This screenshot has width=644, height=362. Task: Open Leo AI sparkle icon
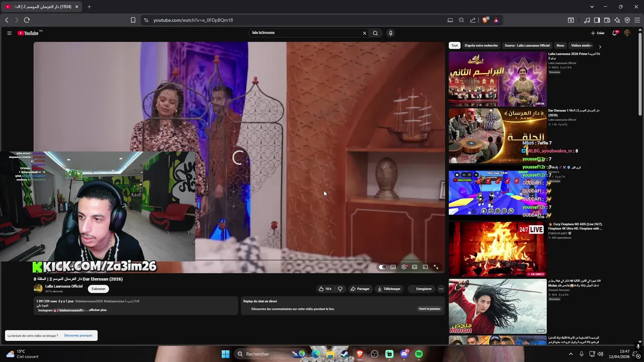pyautogui.click(x=617, y=20)
